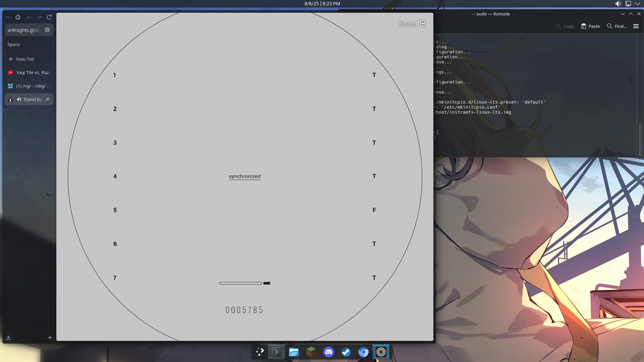This screenshot has height=362, width=644.
Task: Mute audio on the Stand by tab
Action: [19, 99]
